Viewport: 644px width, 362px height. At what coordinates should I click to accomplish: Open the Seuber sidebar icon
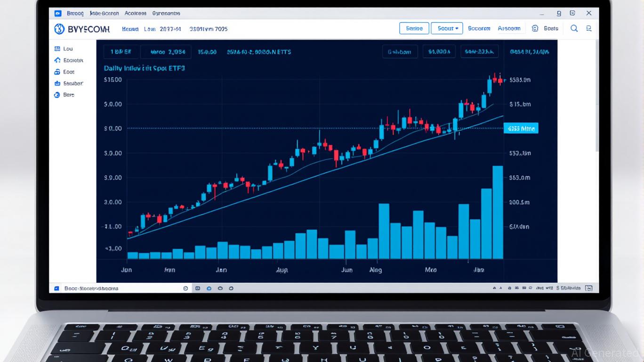point(57,83)
